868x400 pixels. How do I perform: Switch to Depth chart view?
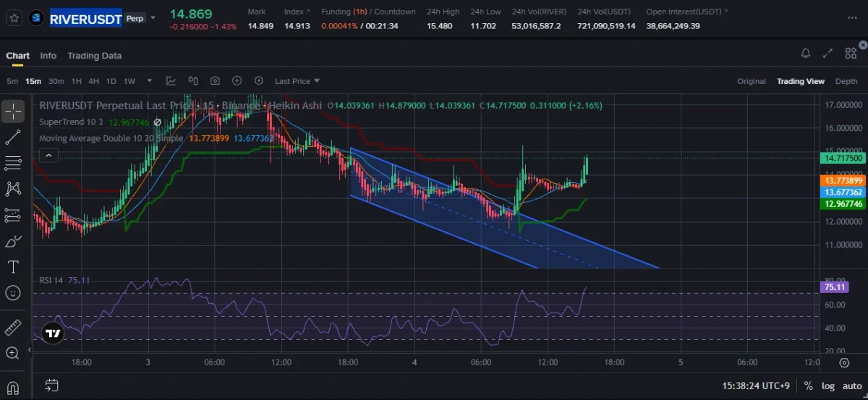tap(846, 81)
